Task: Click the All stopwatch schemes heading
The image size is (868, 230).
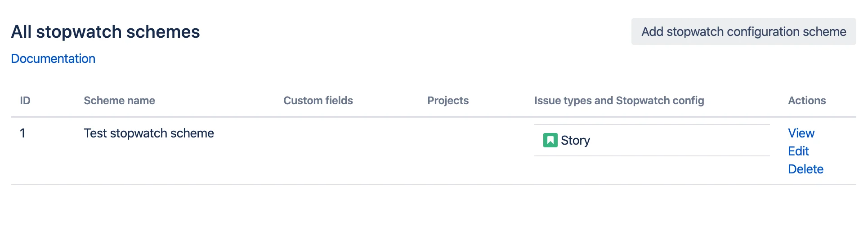Action: 105,32
